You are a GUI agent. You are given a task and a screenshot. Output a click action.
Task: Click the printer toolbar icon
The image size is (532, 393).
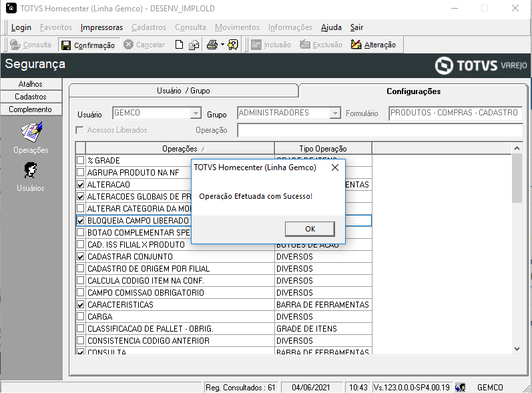pos(212,45)
